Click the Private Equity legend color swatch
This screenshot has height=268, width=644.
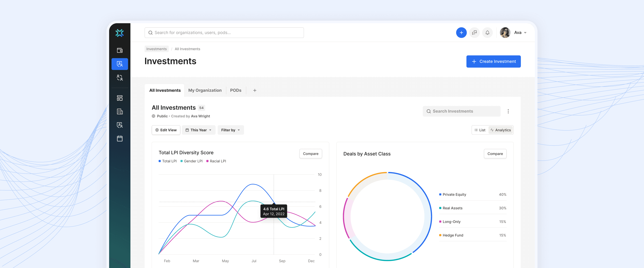440,195
